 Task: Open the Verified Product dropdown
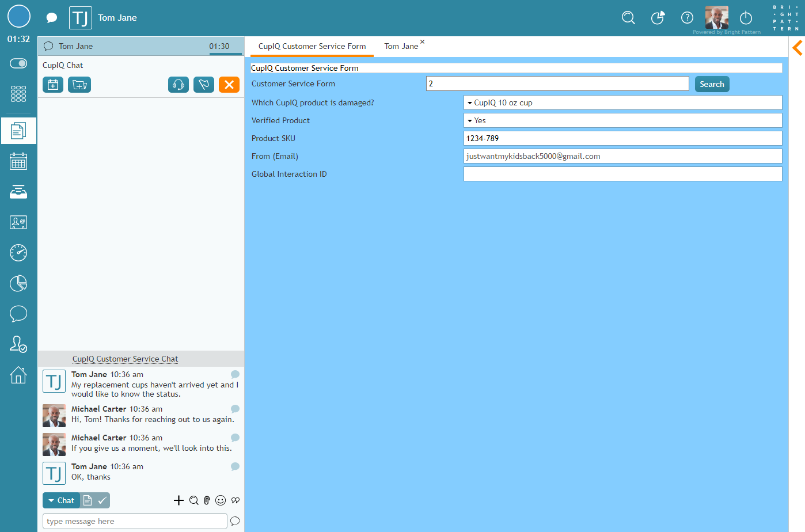tap(622, 120)
